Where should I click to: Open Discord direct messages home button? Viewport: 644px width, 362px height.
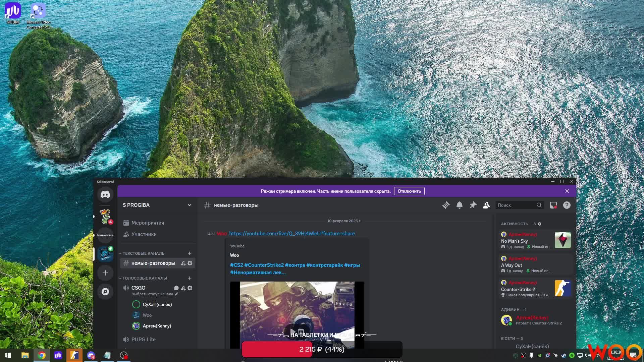105,194
